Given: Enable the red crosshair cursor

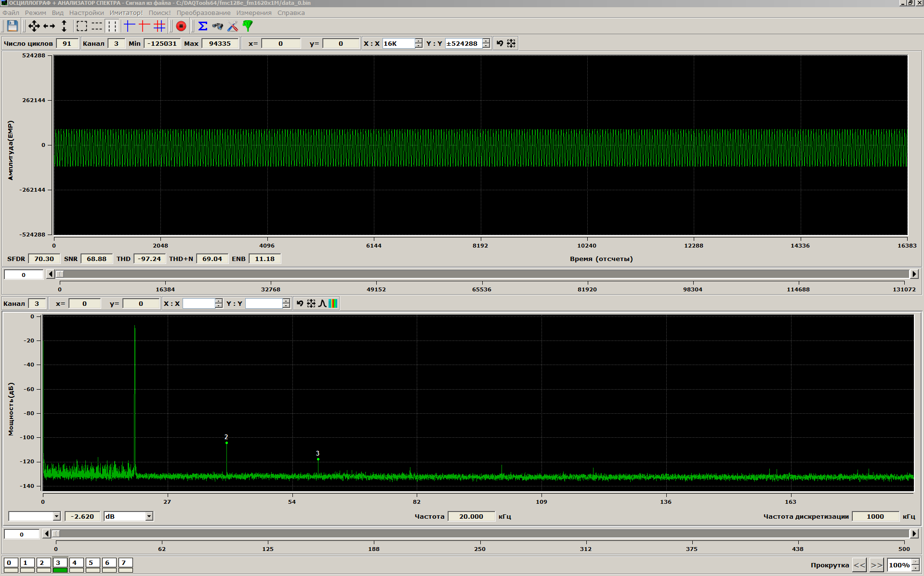Looking at the screenshot, I should point(144,26).
